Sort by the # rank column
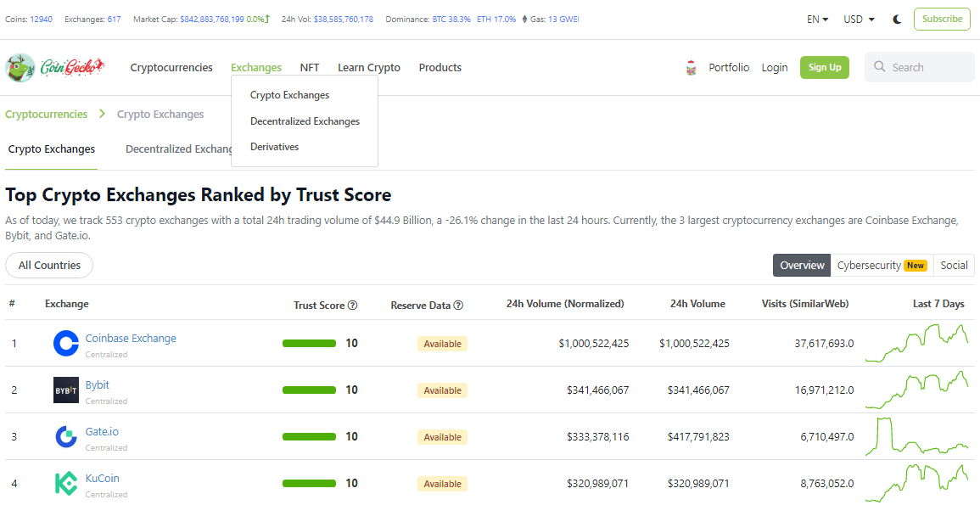This screenshot has width=980, height=505. [12, 304]
